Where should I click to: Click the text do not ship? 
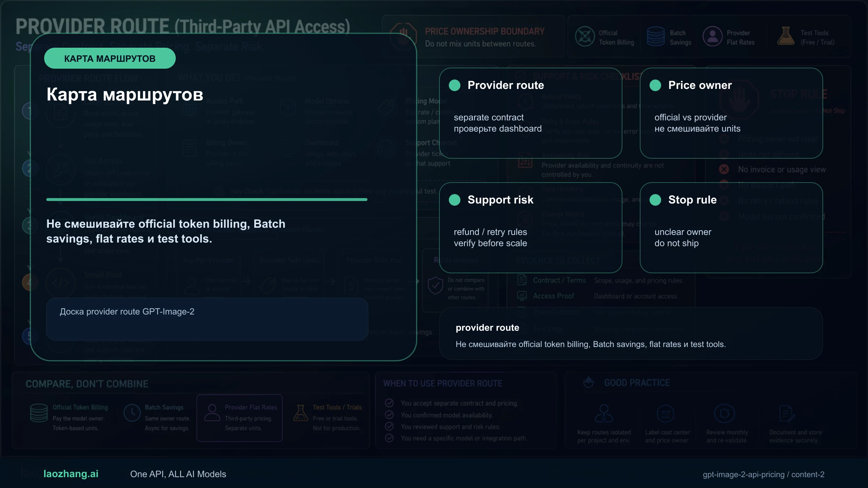tap(677, 243)
